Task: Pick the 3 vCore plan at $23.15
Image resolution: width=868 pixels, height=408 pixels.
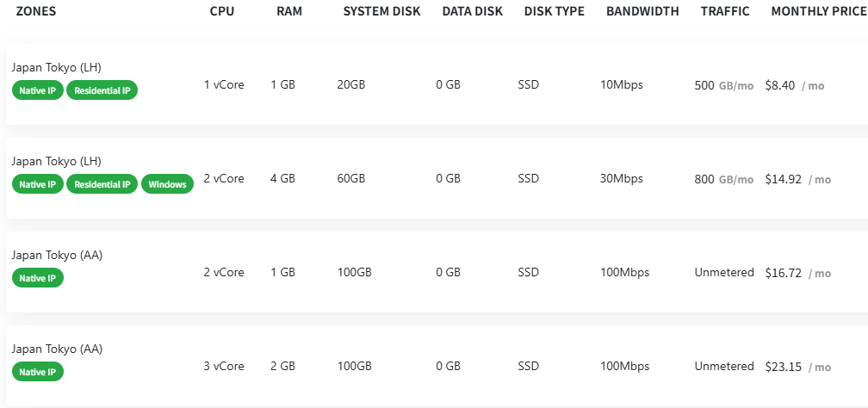Action: tap(797, 367)
